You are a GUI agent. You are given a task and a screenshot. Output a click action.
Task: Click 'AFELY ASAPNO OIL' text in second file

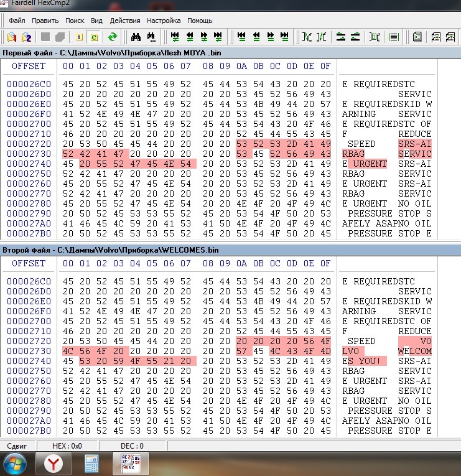pyautogui.click(x=386, y=421)
